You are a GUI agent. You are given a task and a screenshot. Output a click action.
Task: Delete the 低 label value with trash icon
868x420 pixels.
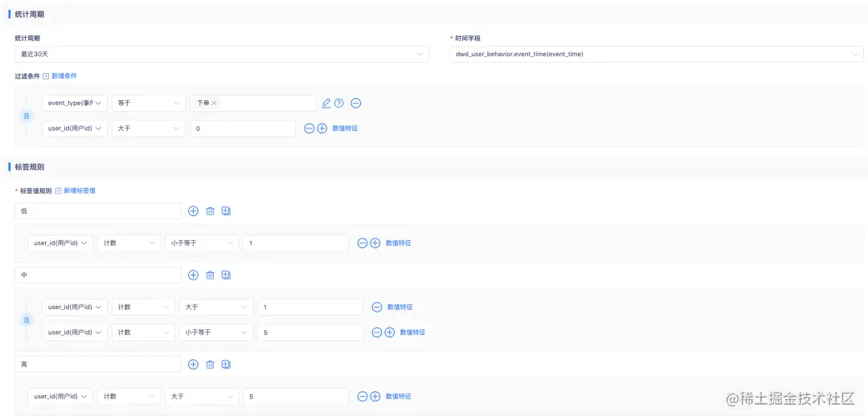210,211
